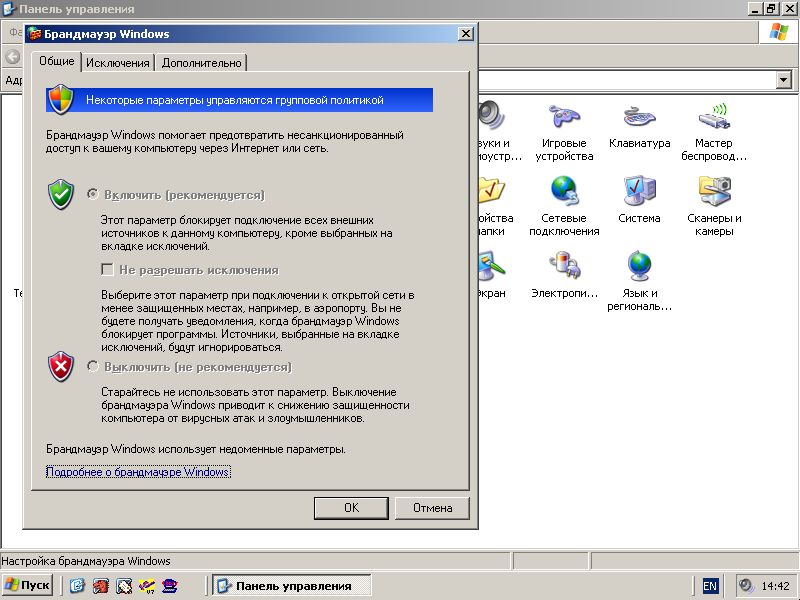Click the 14:42 clock in system tray

point(775,586)
